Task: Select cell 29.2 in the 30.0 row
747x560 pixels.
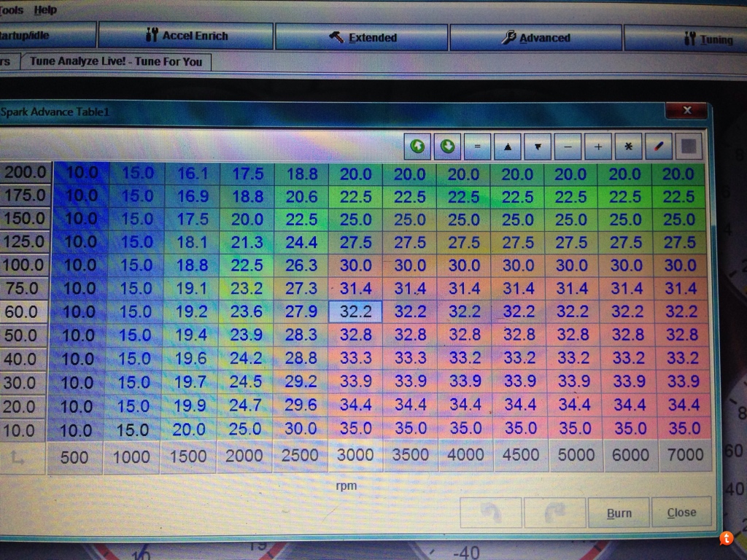Action: tap(300, 381)
